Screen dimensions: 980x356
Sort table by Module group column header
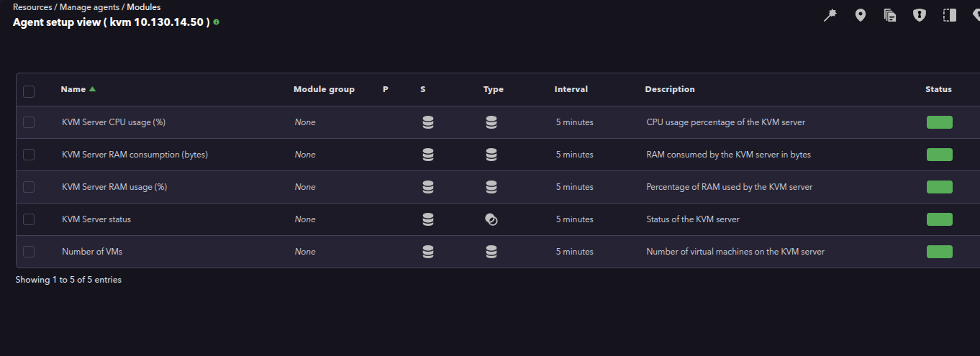tap(324, 89)
